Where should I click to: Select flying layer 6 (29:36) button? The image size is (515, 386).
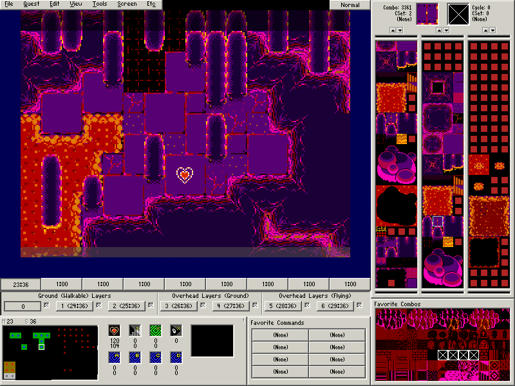[335, 306]
